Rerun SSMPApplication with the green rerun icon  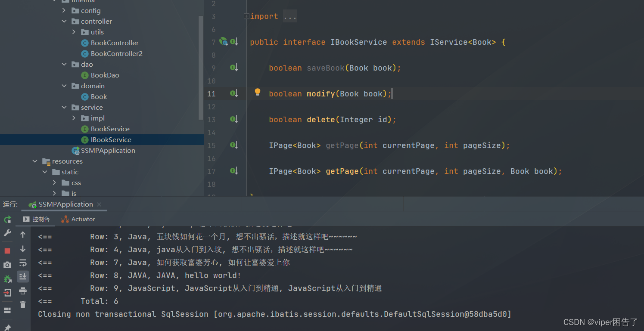(7, 220)
